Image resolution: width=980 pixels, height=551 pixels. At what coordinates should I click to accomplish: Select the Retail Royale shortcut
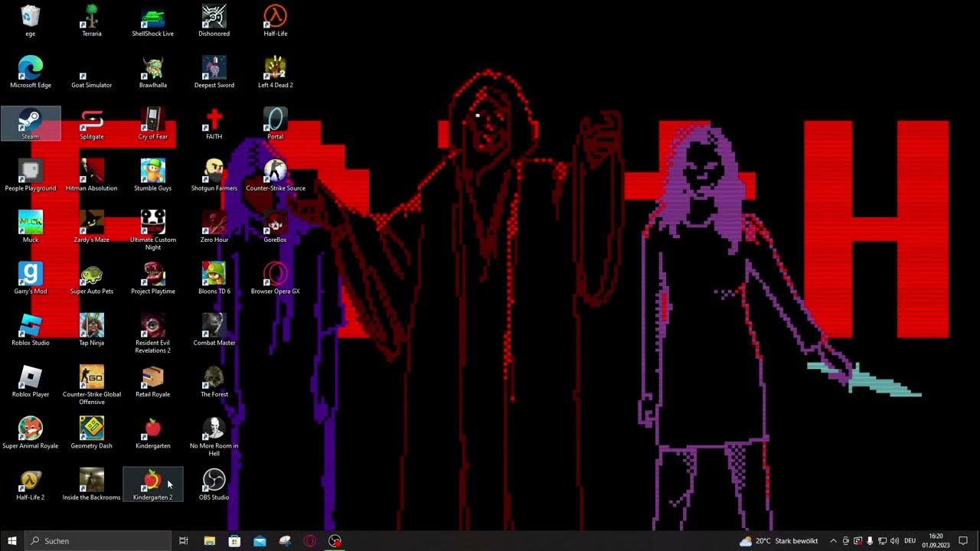point(153,381)
